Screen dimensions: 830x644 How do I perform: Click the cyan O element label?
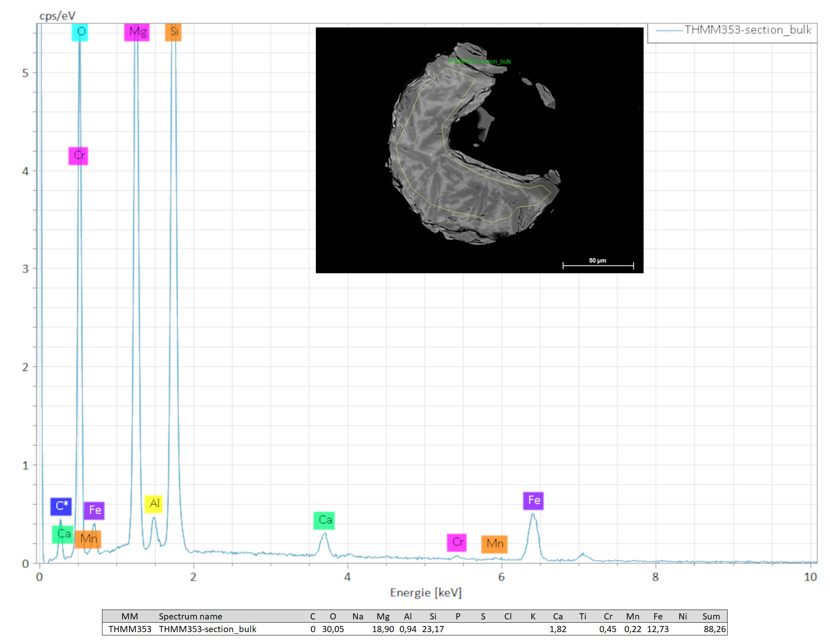[x=80, y=32]
